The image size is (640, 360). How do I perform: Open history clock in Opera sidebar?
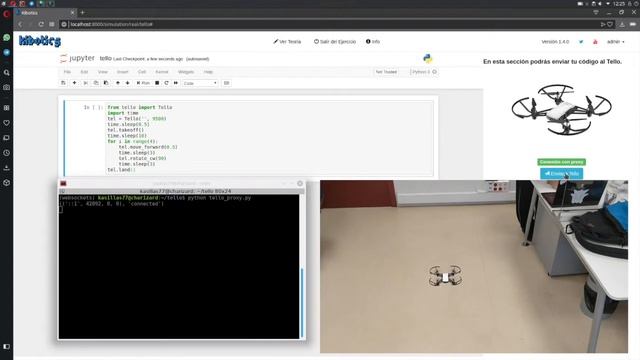coord(7,153)
